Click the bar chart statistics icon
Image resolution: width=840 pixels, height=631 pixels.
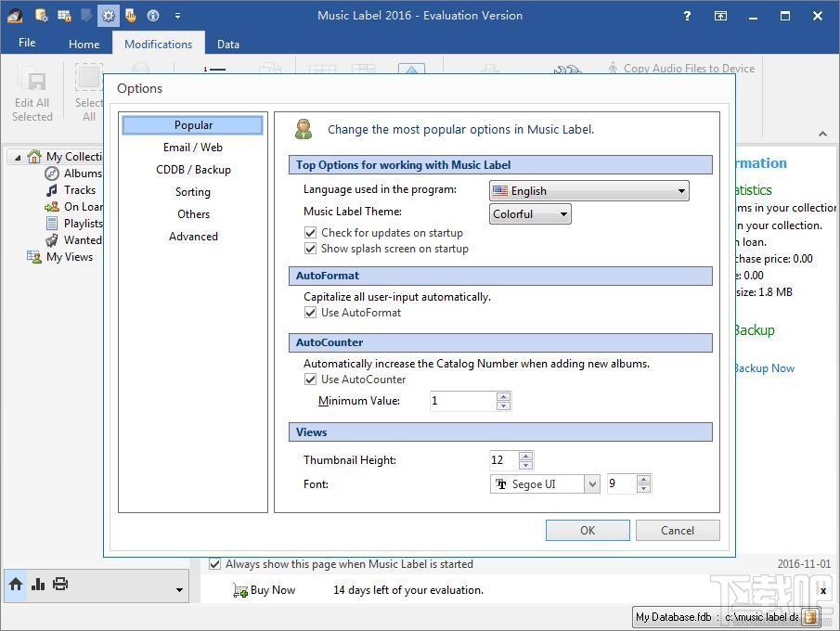point(37,584)
